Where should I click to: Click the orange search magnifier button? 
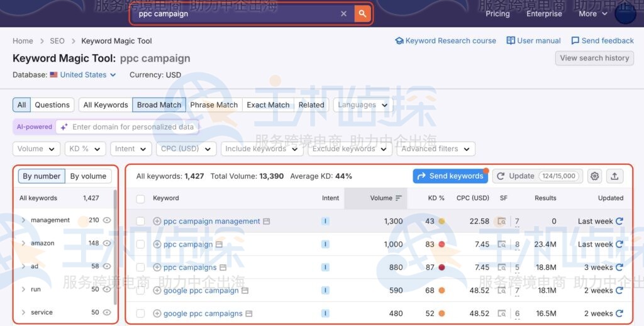click(362, 14)
